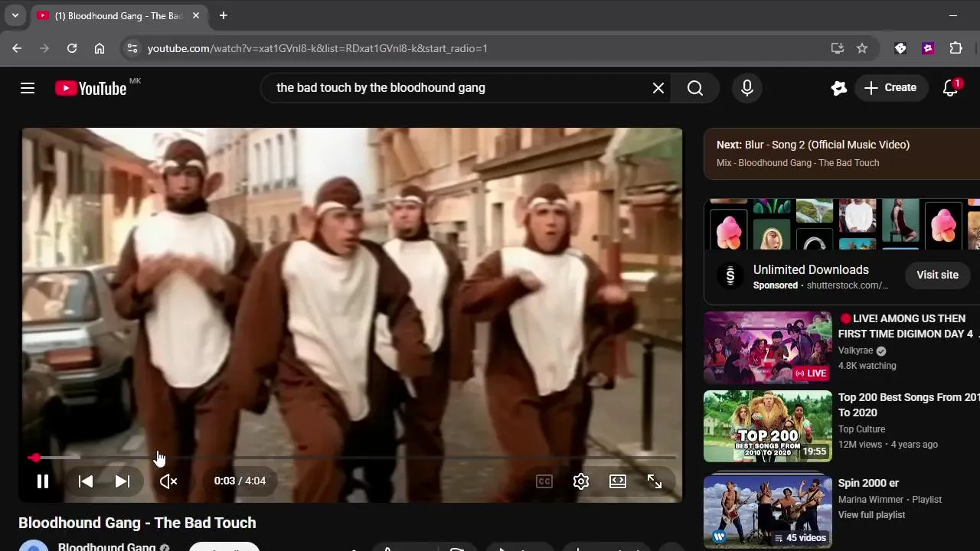Skip to previous video
Image resolution: width=980 pixels, height=551 pixels.
(86, 481)
